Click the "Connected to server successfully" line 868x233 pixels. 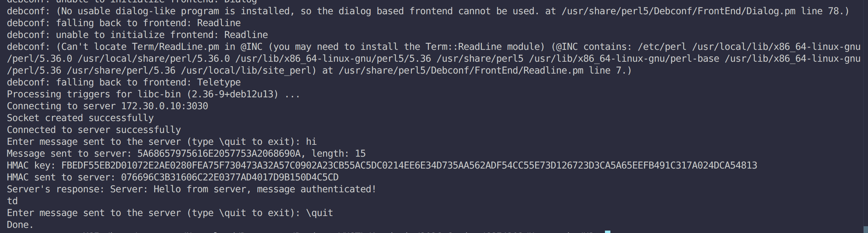[x=94, y=130]
